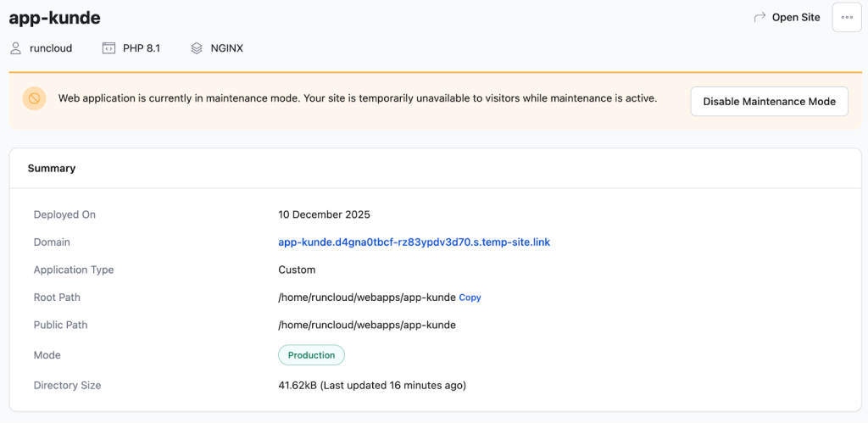
Task: Click the Open Site arrow icon
Action: (759, 17)
